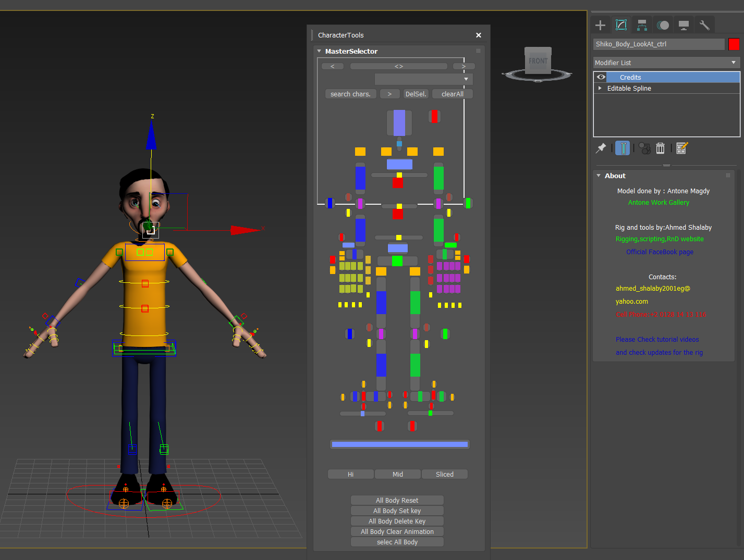This screenshot has width=744, height=560.
Task: Click the object name field Shiko_Body_LookAt_ctrl
Action: coord(658,44)
